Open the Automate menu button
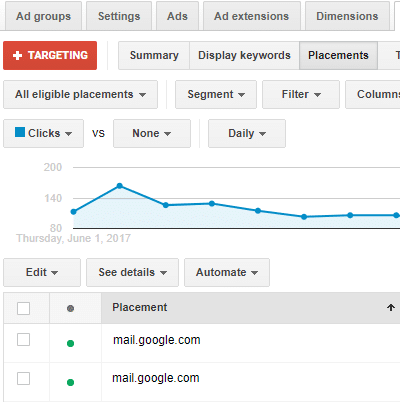400x402 pixels. pos(227,272)
